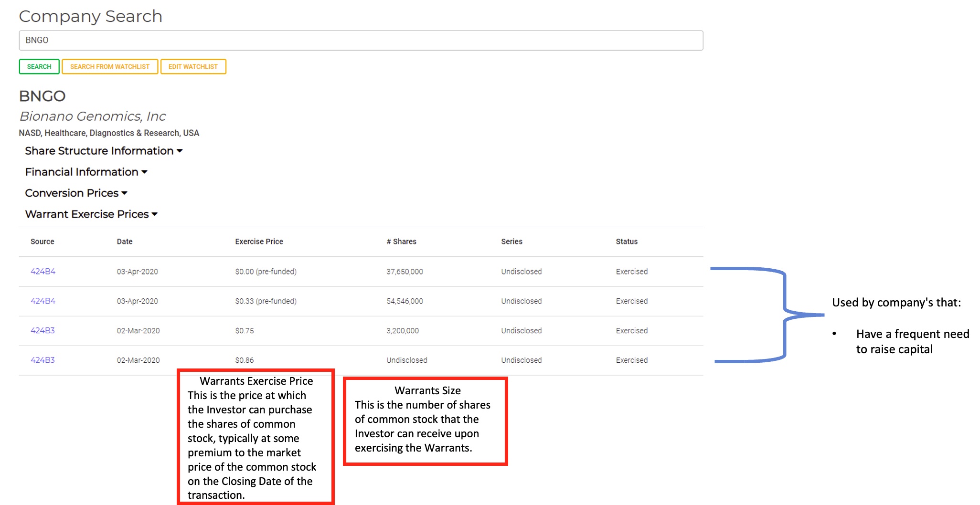Click the Date column header
The image size is (980, 505).
(125, 242)
